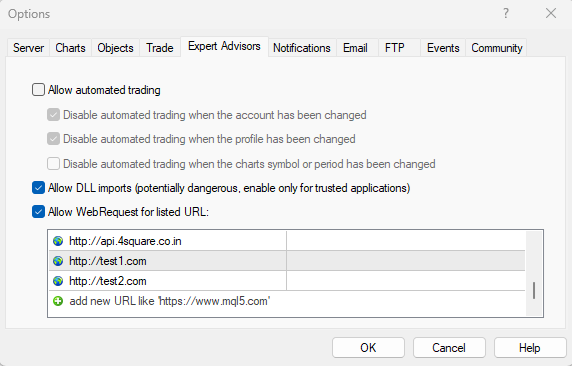Open the Charts tab
This screenshot has width=572, height=366.
coord(70,48)
